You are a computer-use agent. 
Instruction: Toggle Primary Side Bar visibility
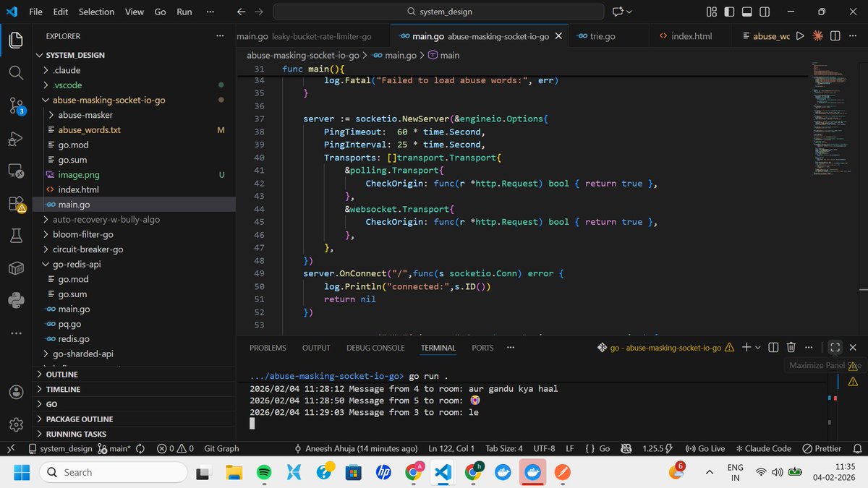click(x=728, y=12)
